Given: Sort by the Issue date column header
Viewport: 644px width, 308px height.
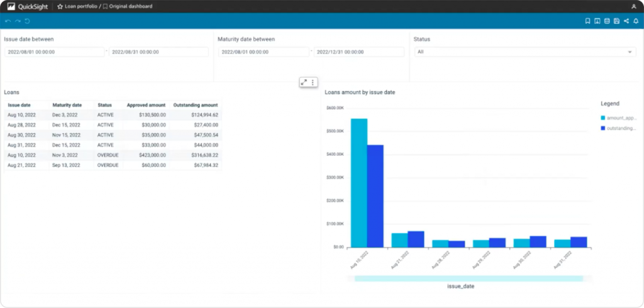Looking at the screenshot, I should [x=19, y=105].
